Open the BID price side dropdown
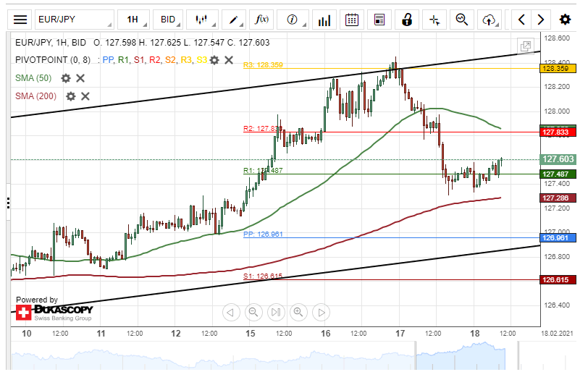Image resolution: width=588 pixels, height=372 pixels. click(x=169, y=20)
